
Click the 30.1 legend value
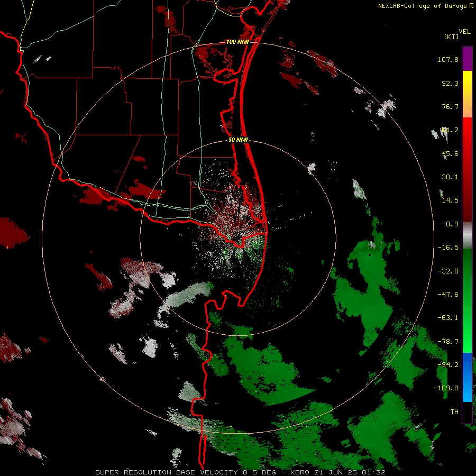click(450, 177)
